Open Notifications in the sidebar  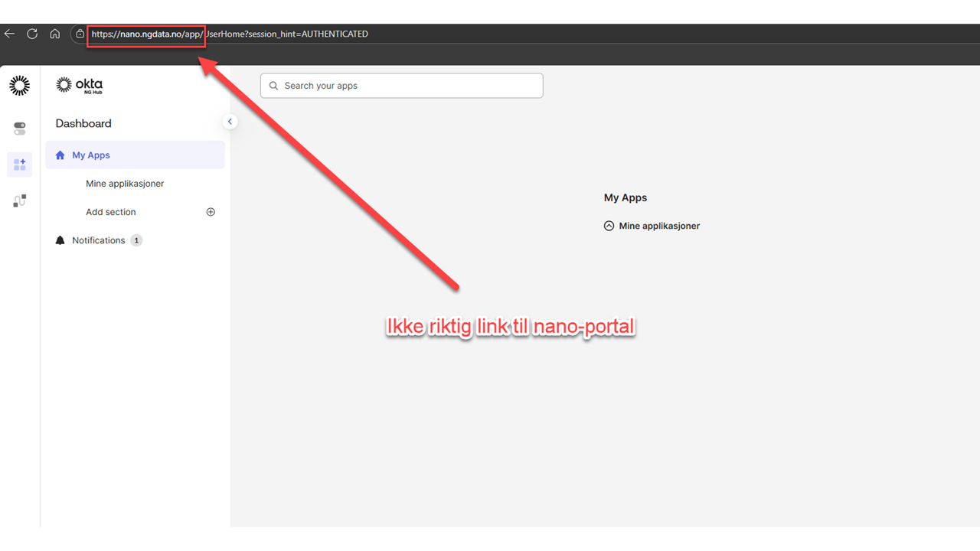pyautogui.click(x=98, y=240)
